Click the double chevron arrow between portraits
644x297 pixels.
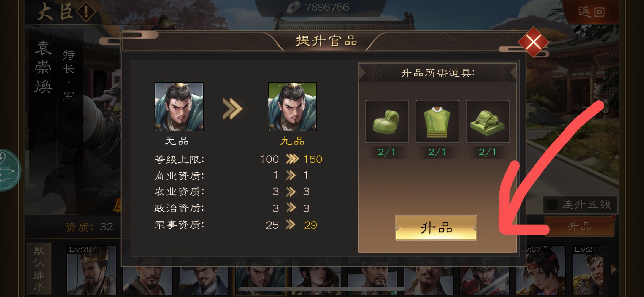coord(232,108)
